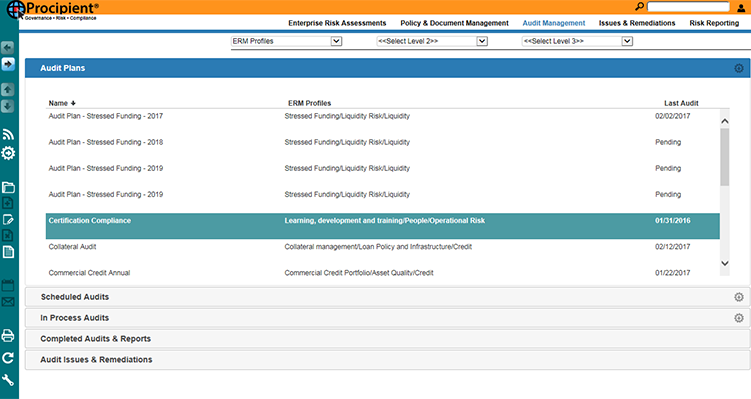Click the document page sidebar icon
The height and width of the screenshot is (399, 751).
click(8, 252)
